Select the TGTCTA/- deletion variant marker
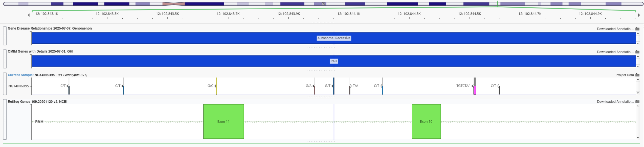The height and width of the screenshot is (147, 644). pos(475,90)
